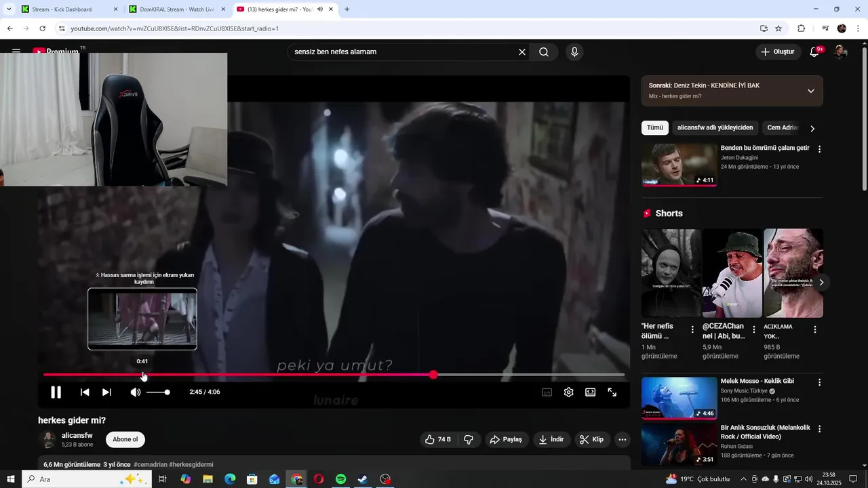Open options for Bir Anlık Sonsuzluk video
Screen dimensions: 868x488
tap(819, 429)
